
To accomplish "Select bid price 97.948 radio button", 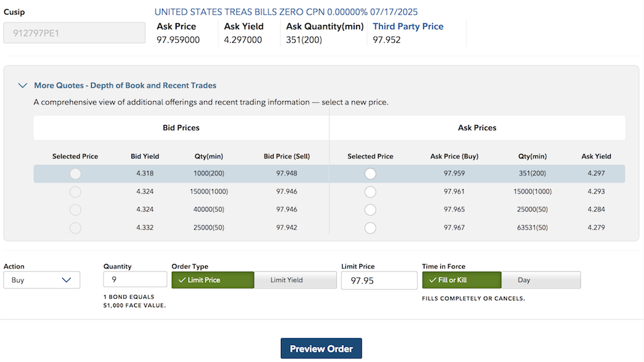I will (x=75, y=174).
